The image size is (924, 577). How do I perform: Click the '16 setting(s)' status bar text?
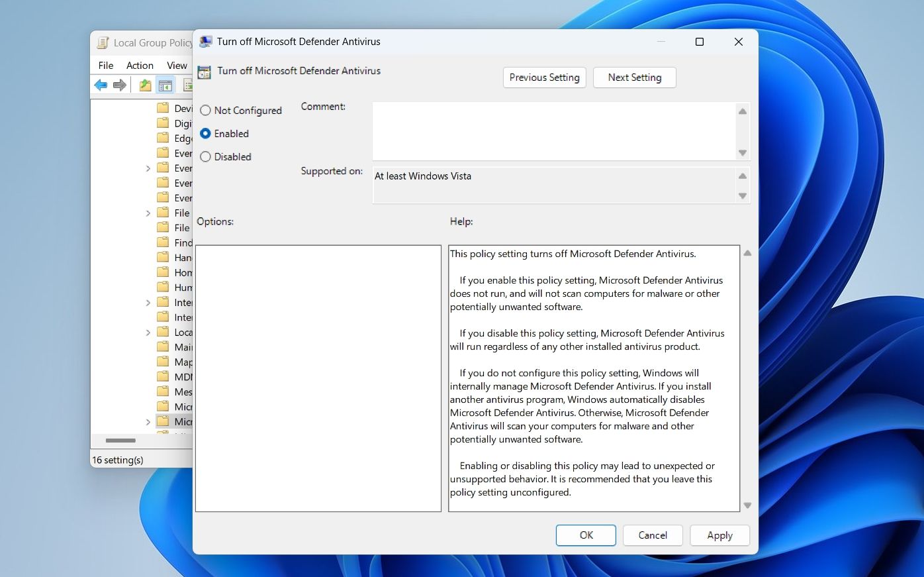[x=118, y=460]
